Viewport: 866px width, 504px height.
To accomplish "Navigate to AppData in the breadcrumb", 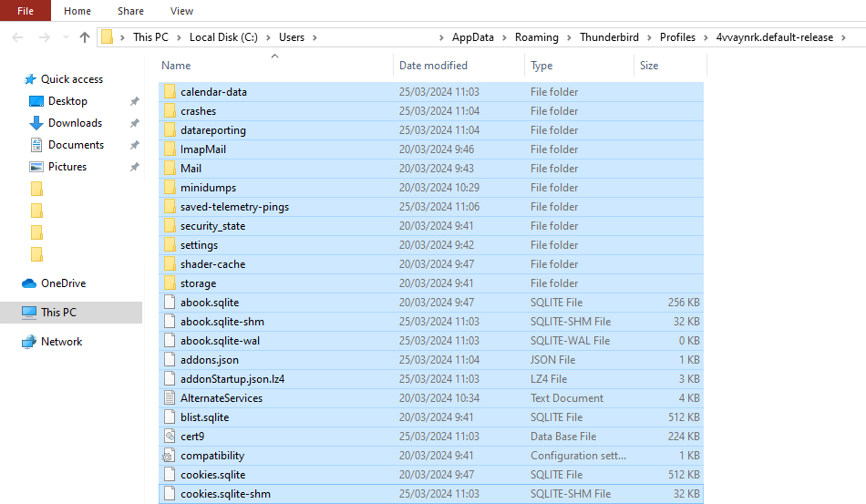I will point(473,37).
